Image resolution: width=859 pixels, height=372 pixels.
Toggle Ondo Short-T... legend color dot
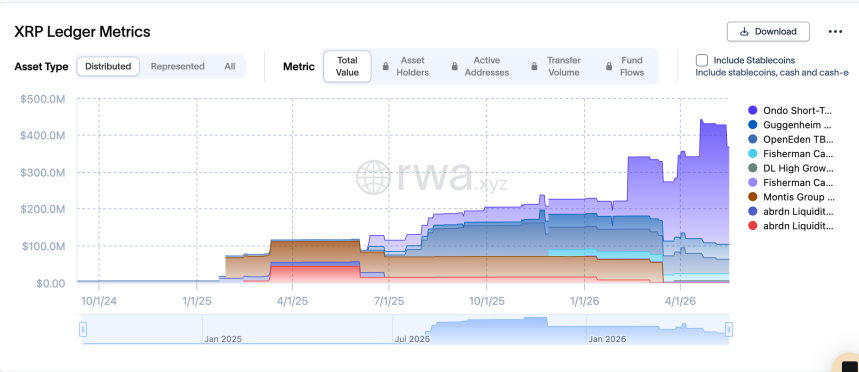(752, 111)
